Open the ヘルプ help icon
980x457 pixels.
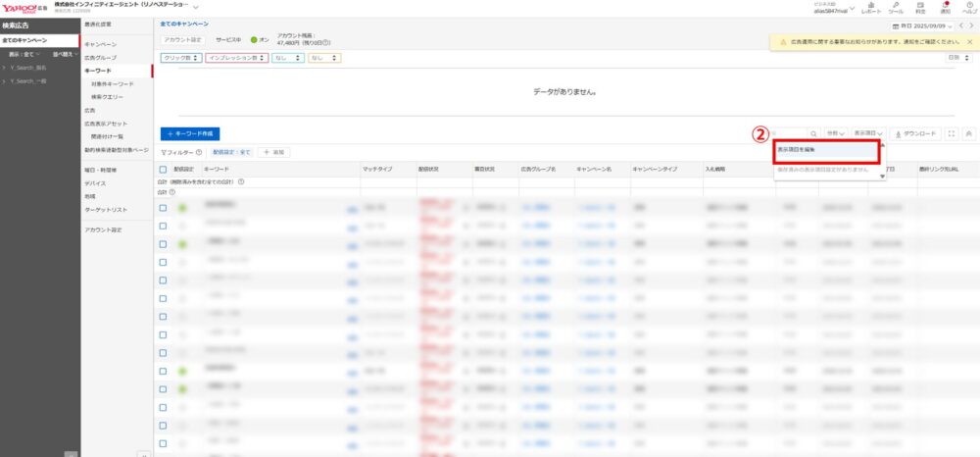[968, 7]
